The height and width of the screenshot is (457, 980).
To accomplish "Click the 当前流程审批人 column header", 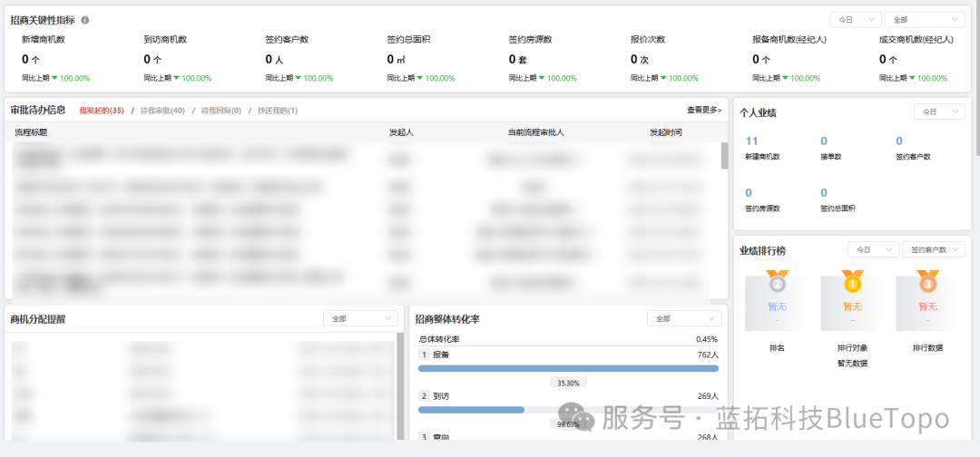I will [x=536, y=132].
